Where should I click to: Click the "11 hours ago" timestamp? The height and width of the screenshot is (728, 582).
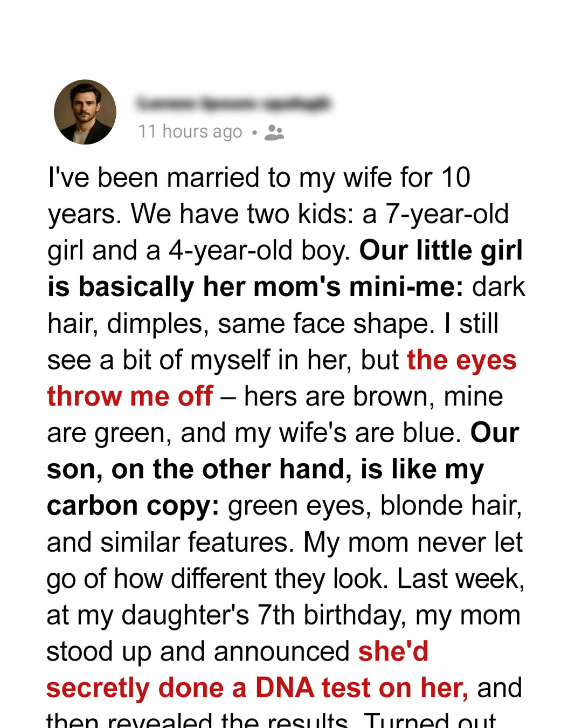pyautogui.click(x=190, y=132)
